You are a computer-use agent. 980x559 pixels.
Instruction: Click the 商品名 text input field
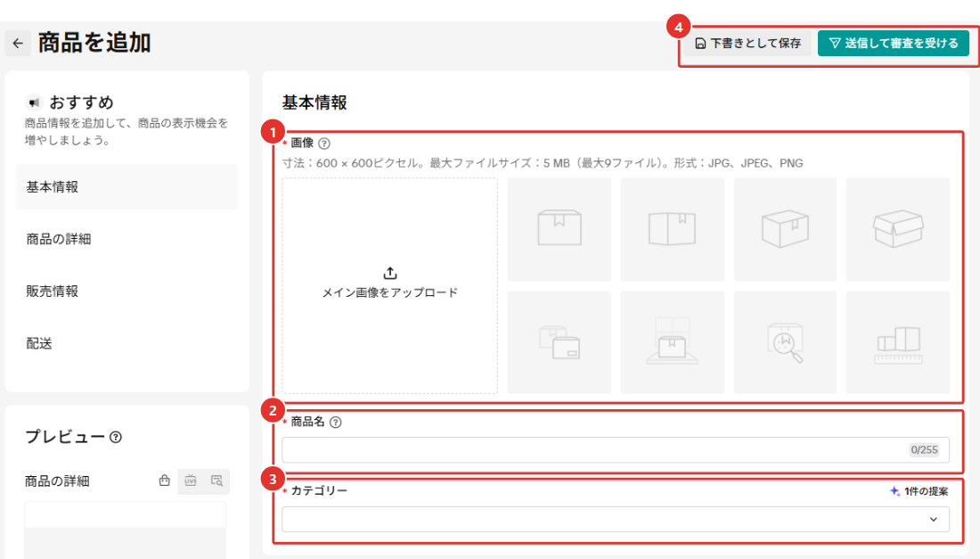pos(616,450)
